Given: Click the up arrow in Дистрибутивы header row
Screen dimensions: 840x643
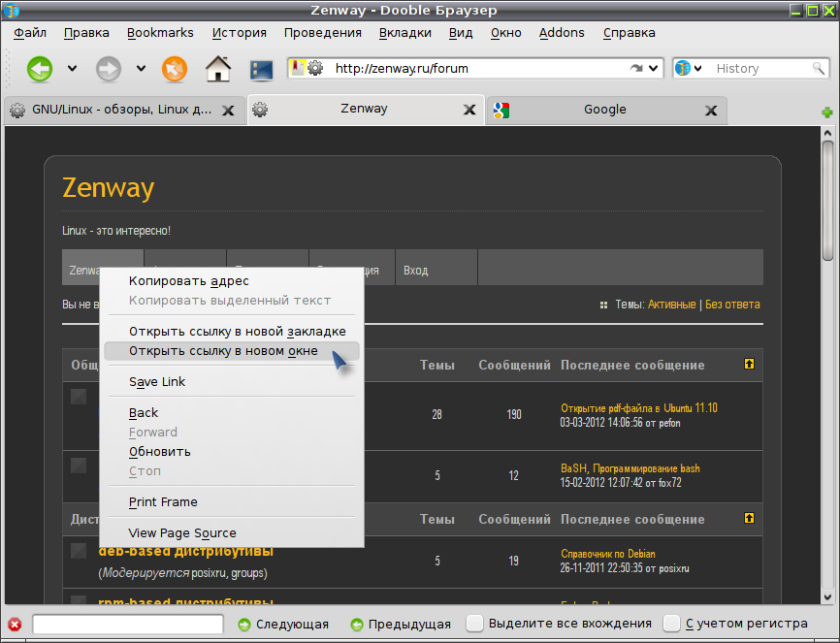Looking at the screenshot, I should point(749,518).
